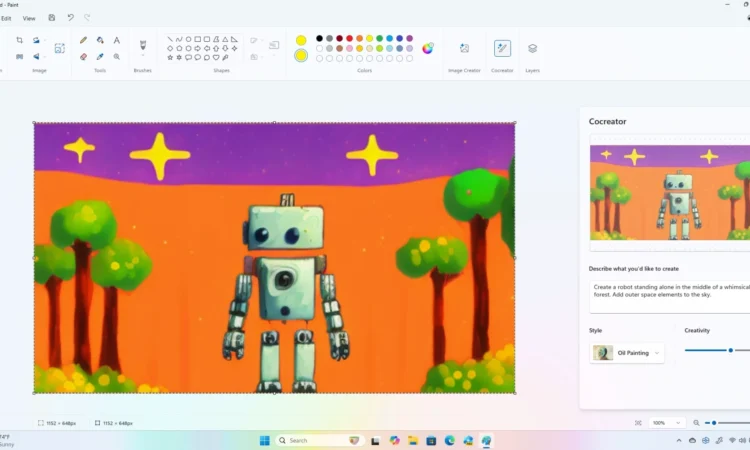Open the Image Creator tool

(x=464, y=48)
